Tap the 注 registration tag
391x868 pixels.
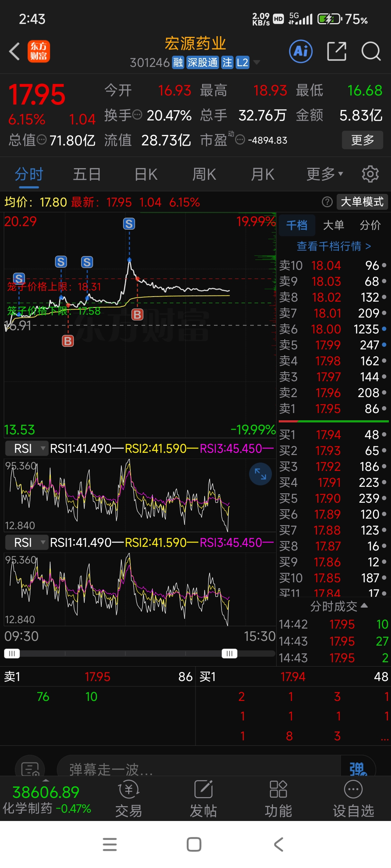coord(227,63)
